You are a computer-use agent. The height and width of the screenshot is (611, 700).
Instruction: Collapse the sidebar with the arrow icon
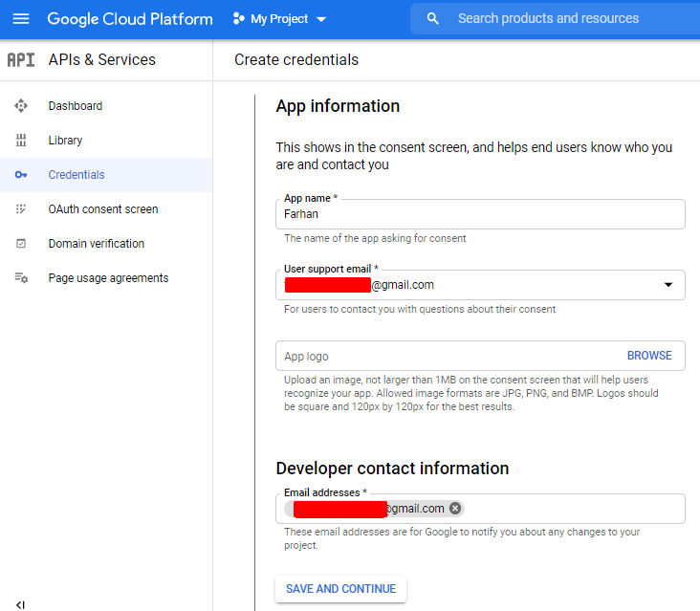20,604
